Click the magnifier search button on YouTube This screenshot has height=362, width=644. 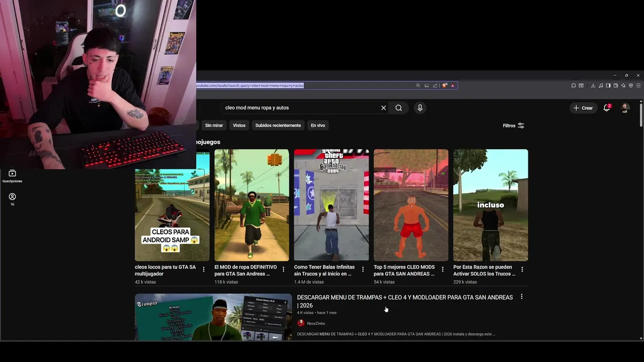pyautogui.click(x=398, y=108)
